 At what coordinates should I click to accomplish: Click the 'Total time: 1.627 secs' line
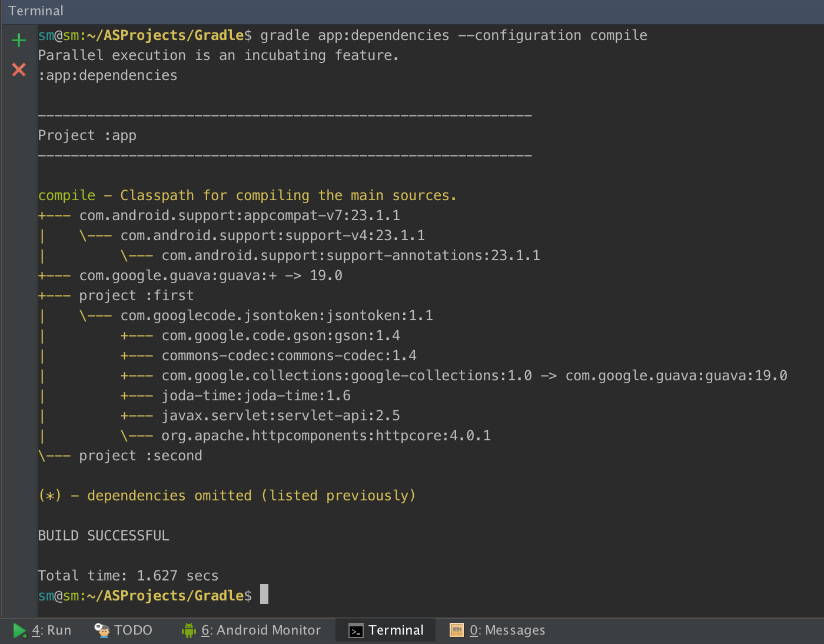click(128, 576)
